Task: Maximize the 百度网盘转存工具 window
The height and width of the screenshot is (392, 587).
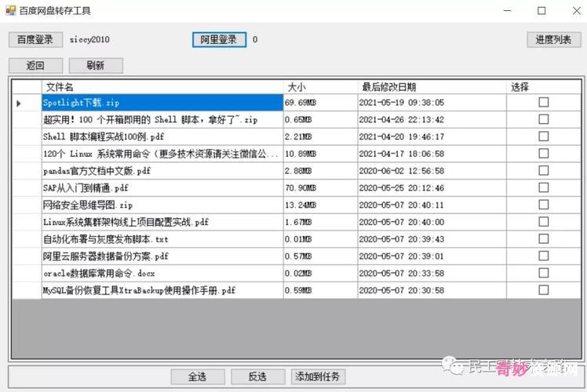Action: pos(541,10)
